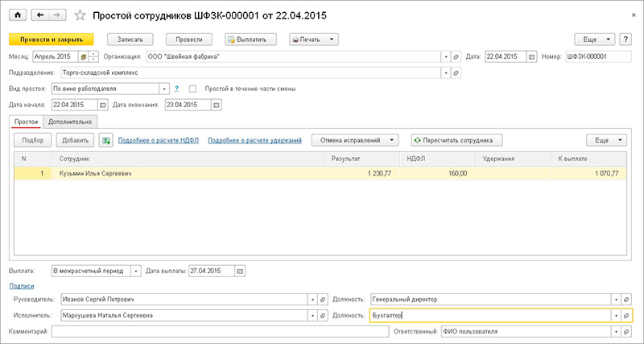644x344 pixels.
Task: Open the top Еще menu
Action: click(x=595, y=39)
